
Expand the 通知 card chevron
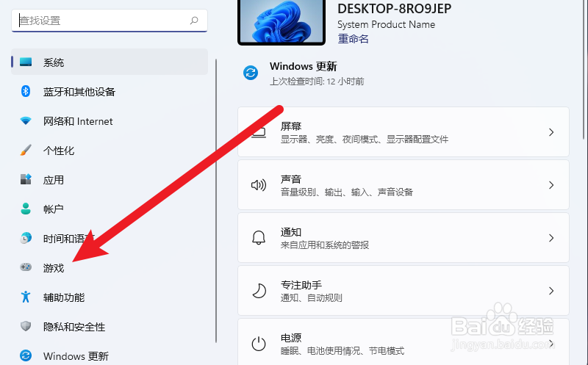tap(551, 238)
